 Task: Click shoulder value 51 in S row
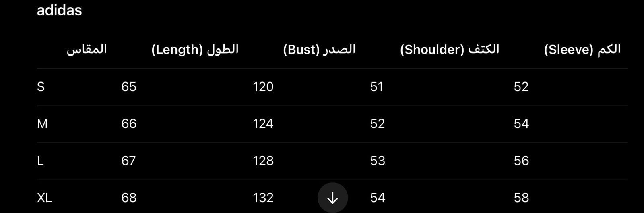(x=377, y=87)
